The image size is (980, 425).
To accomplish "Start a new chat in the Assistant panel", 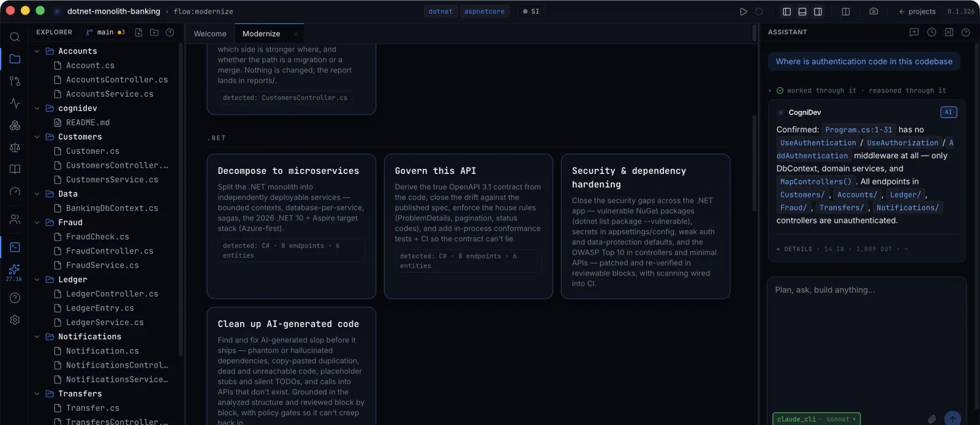I will 914,32.
